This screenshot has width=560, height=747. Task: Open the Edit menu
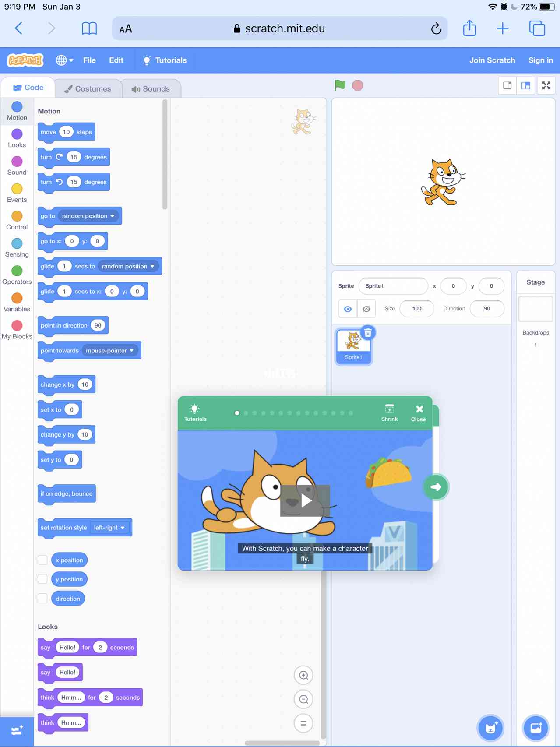pyautogui.click(x=116, y=60)
